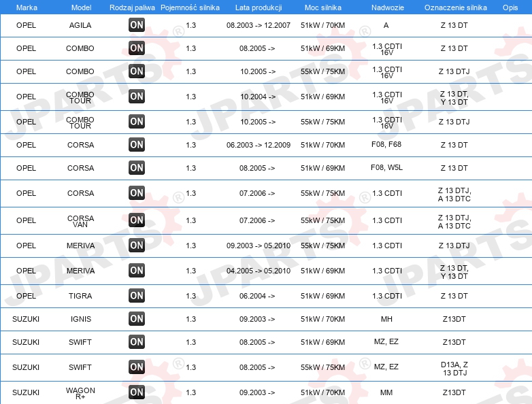Click engine code Z13DT in IGNIS row

point(454,319)
